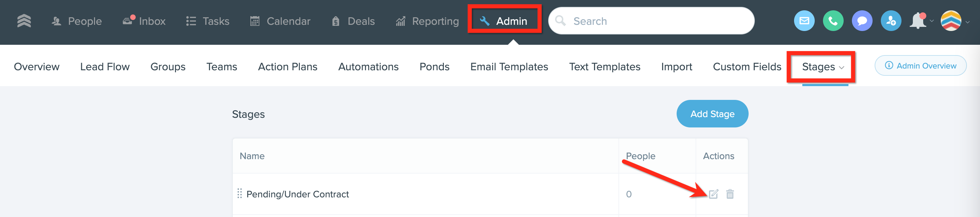Grab the Pending/Under Contract drag handle
Viewport: 980px width, 217px height.
tap(240, 194)
